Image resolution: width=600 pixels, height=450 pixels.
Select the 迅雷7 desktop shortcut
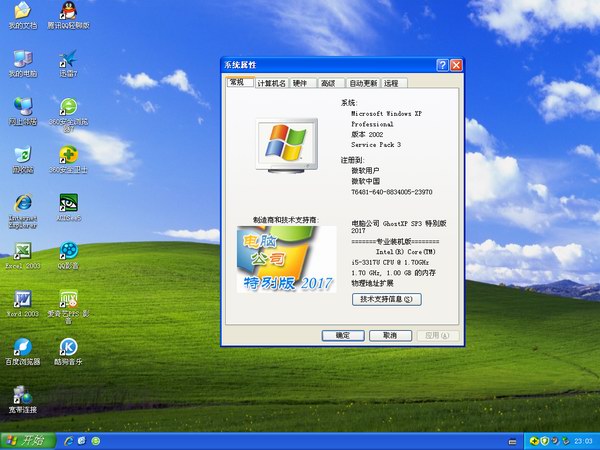[68, 64]
